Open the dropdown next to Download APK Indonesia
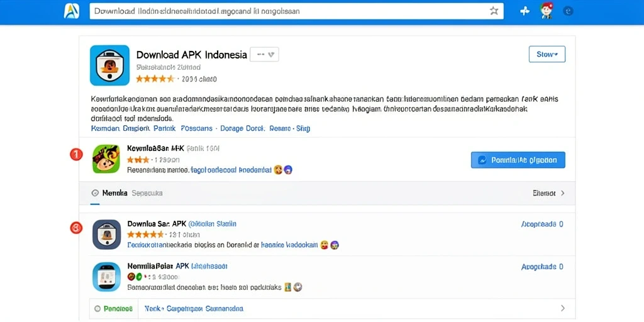The height and width of the screenshot is (322, 644). tap(265, 54)
